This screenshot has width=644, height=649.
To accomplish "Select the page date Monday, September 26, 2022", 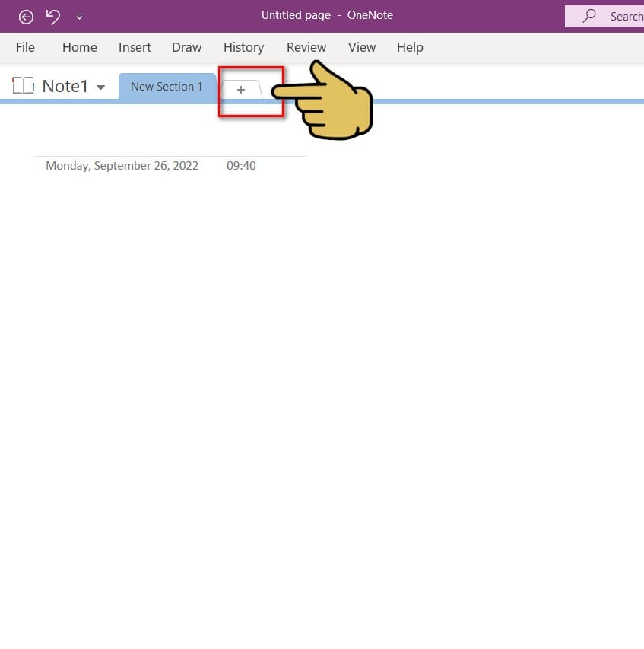I will (x=122, y=165).
